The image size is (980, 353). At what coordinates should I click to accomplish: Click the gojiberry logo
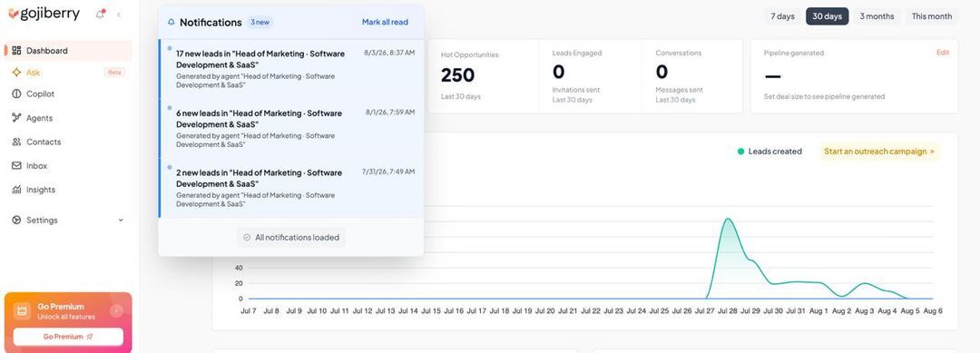[44, 14]
